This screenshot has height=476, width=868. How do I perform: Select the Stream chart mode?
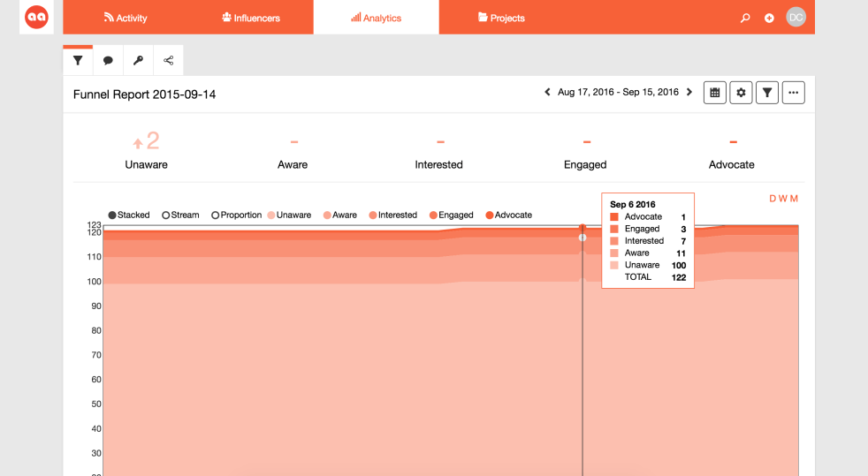tap(180, 215)
